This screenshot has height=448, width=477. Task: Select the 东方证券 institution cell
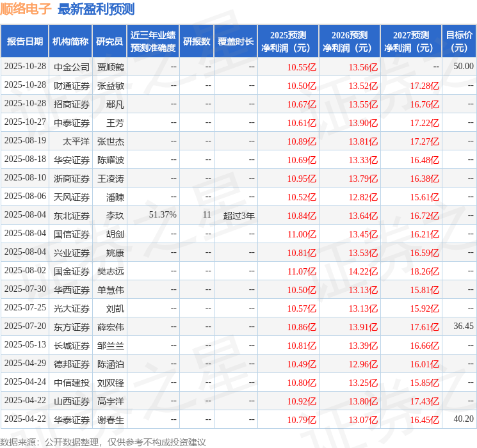click(72, 327)
